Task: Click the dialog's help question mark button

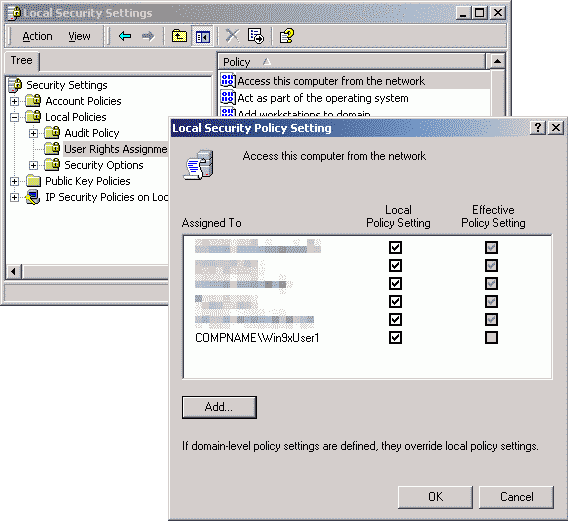Action: click(x=538, y=128)
